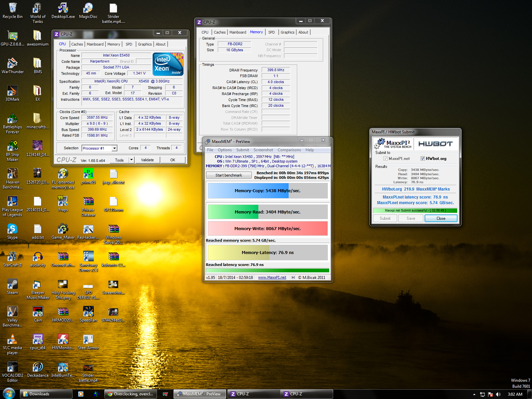This screenshot has height=399, width=532.
Task: Click Start benchmark in MaxxMEM
Action: [x=229, y=175]
